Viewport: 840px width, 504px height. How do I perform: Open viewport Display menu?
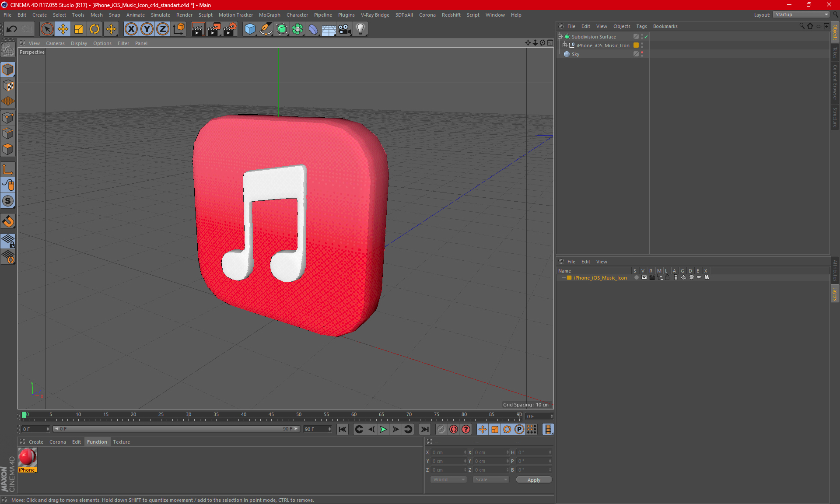79,43
